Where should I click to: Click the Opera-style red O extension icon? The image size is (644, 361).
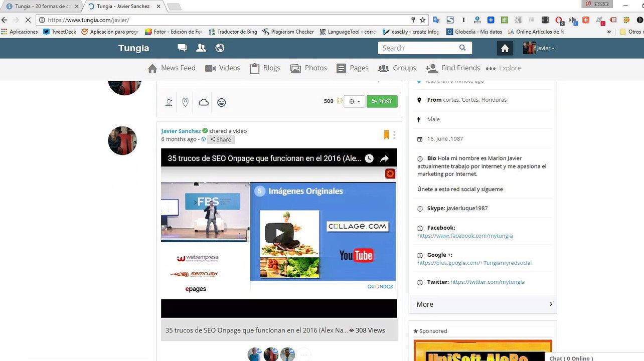point(559,20)
